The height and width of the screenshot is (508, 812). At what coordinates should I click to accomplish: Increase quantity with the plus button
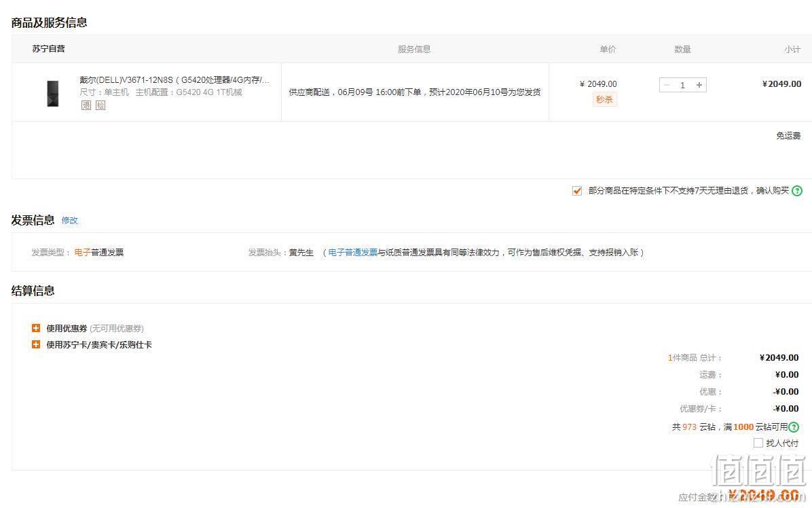[x=699, y=85]
